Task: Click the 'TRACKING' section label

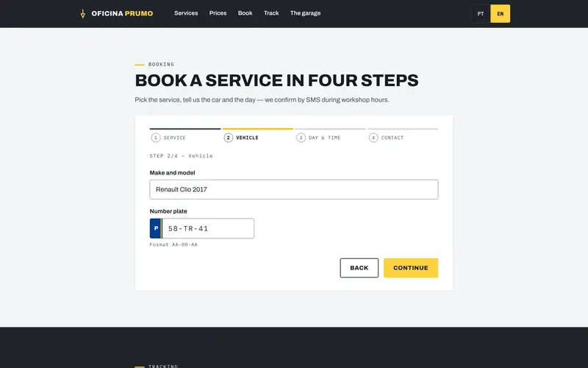Action: coord(163,366)
